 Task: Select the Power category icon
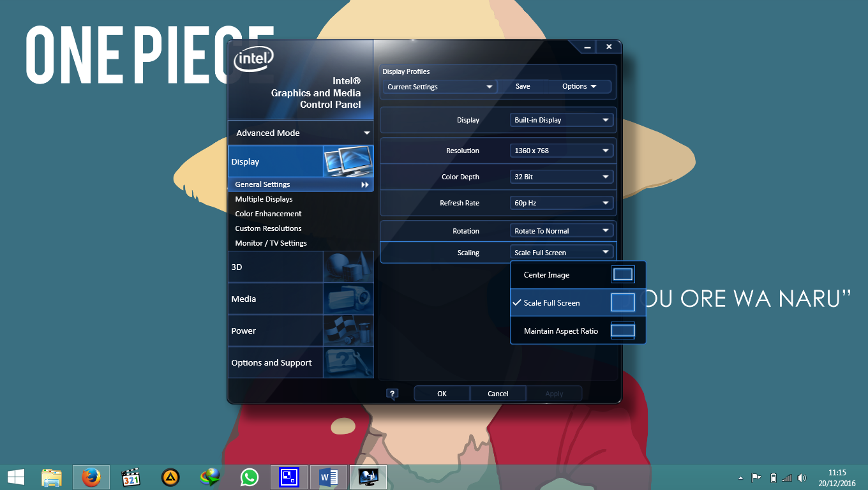(x=348, y=330)
